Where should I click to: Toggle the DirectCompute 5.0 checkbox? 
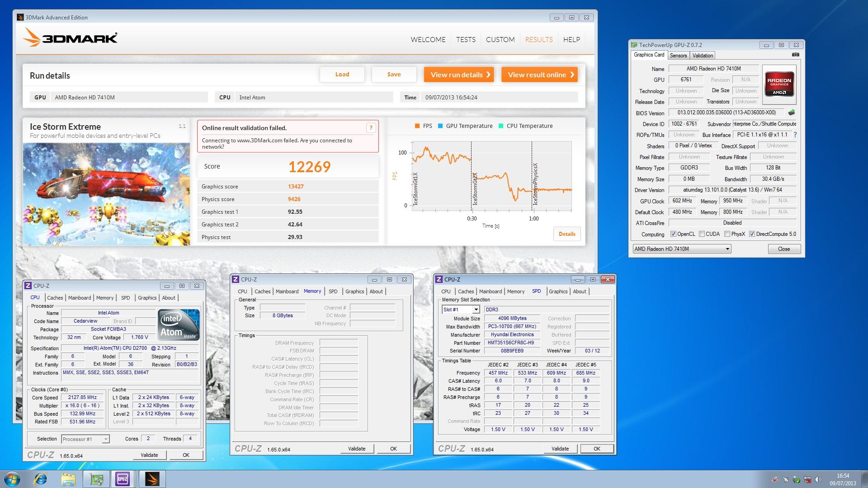752,234
